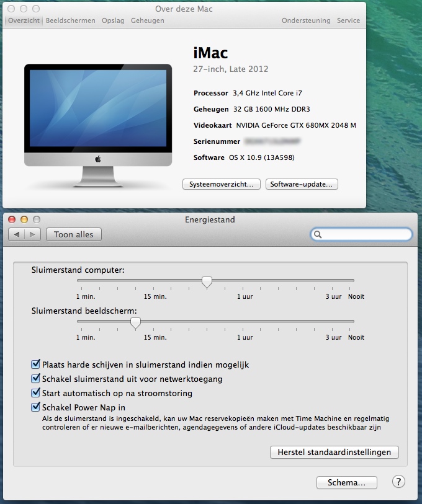
Task: Open the Beeldschermen tab
Action: click(x=71, y=20)
